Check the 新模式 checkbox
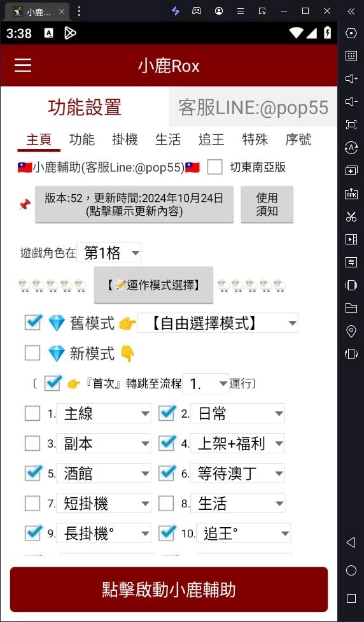This screenshot has width=364, height=622. pyautogui.click(x=32, y=353)
